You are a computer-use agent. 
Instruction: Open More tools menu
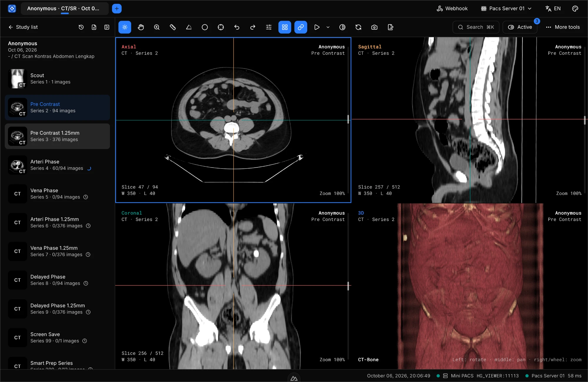point(563,27)
